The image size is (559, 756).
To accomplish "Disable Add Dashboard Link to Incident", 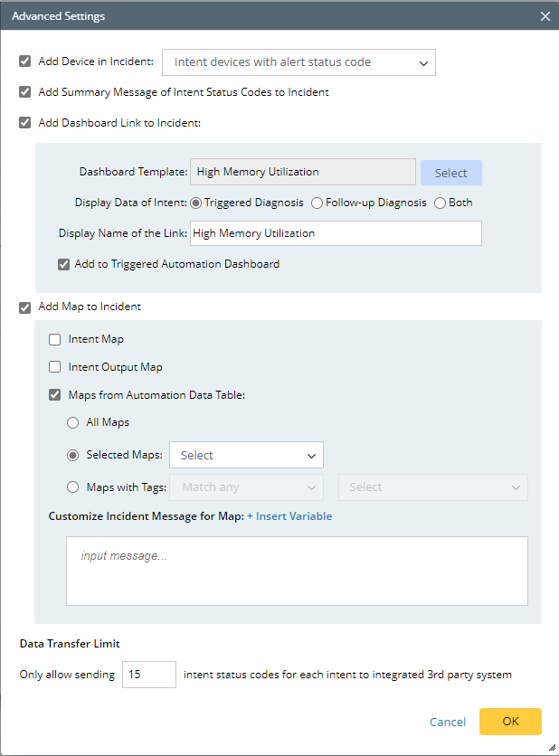I will 25,123.
